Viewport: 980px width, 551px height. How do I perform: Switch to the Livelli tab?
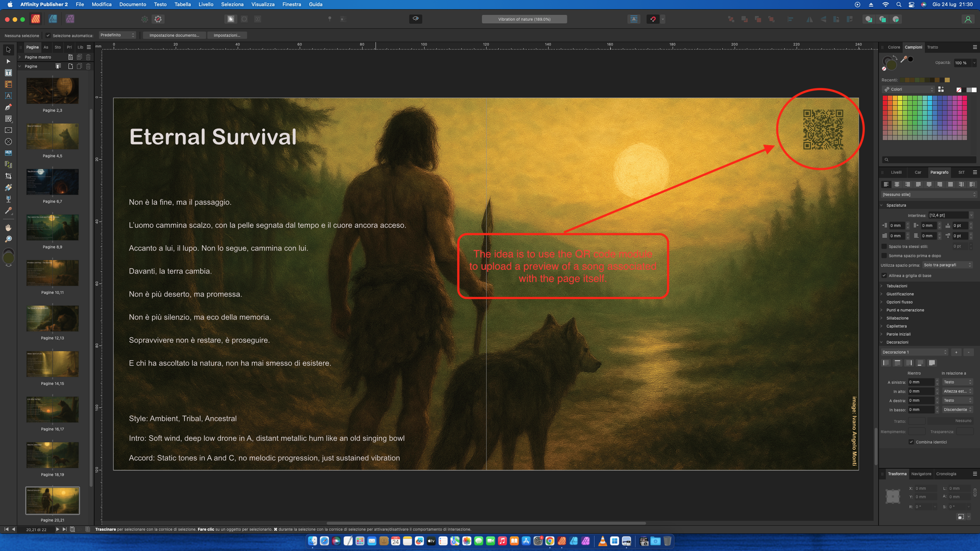click(x=896, y=172)
